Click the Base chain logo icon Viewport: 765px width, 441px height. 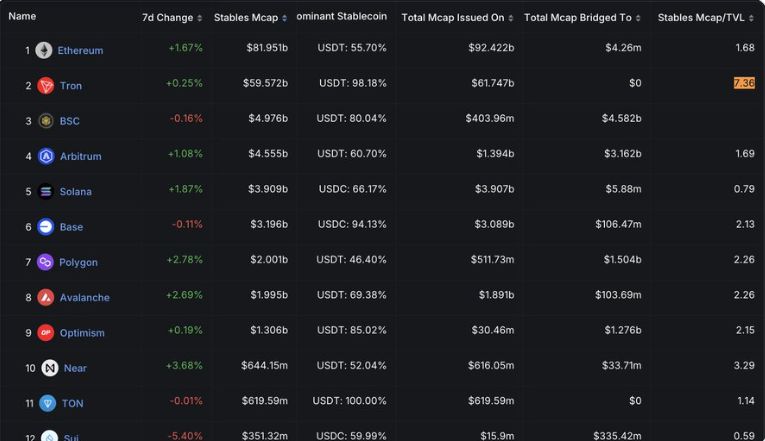[45, 227]
